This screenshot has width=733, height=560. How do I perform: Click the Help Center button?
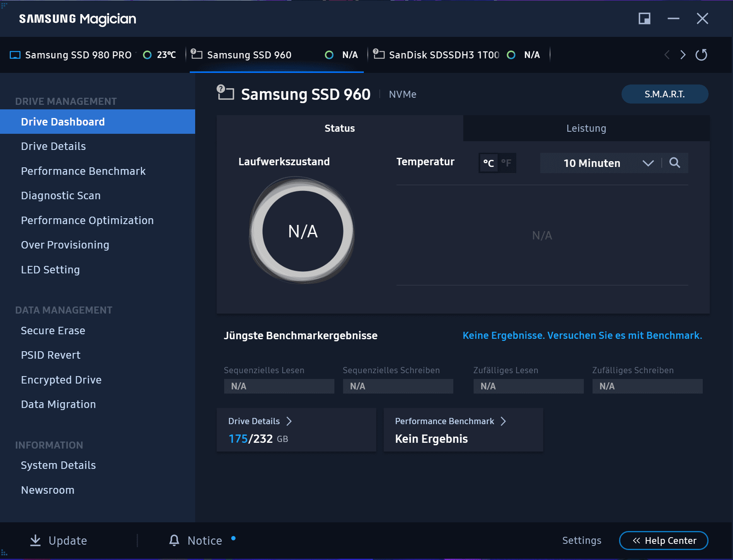pos(663,541)
